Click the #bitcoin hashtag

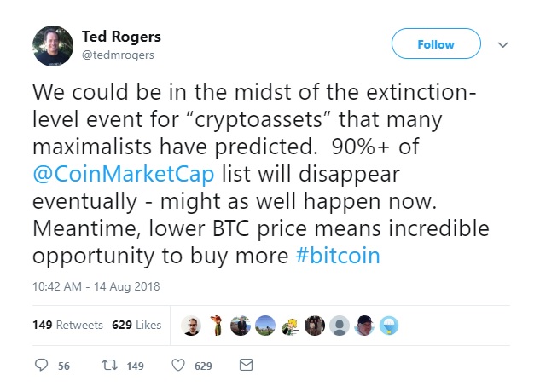tap(337, 255)
